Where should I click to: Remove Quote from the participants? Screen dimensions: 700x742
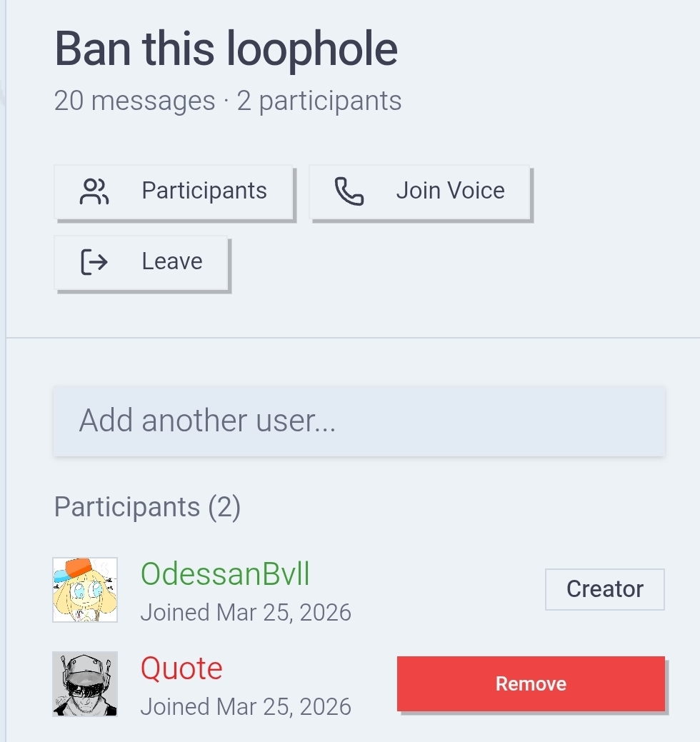pyautogui.click(x=531, y=683)
